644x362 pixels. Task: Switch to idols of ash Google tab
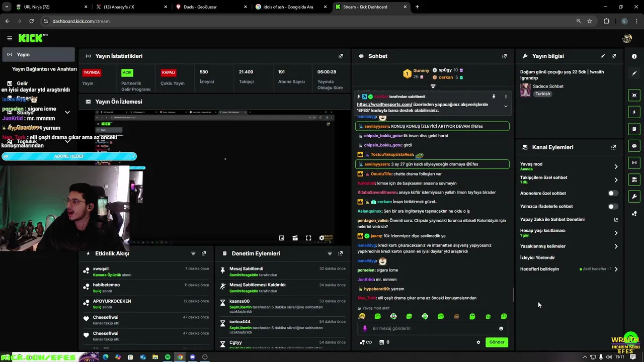(291, 7)
